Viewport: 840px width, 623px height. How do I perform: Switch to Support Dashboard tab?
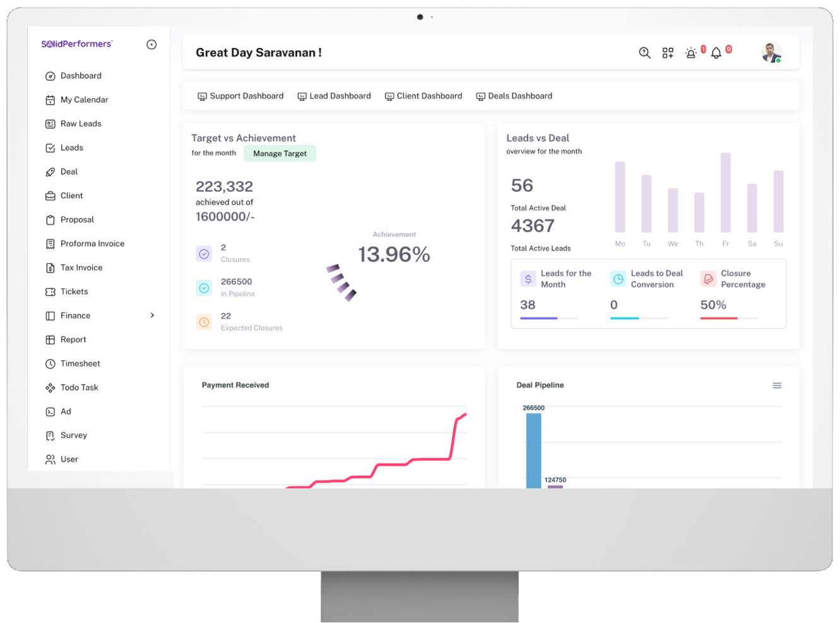click(x=240, y=96)
